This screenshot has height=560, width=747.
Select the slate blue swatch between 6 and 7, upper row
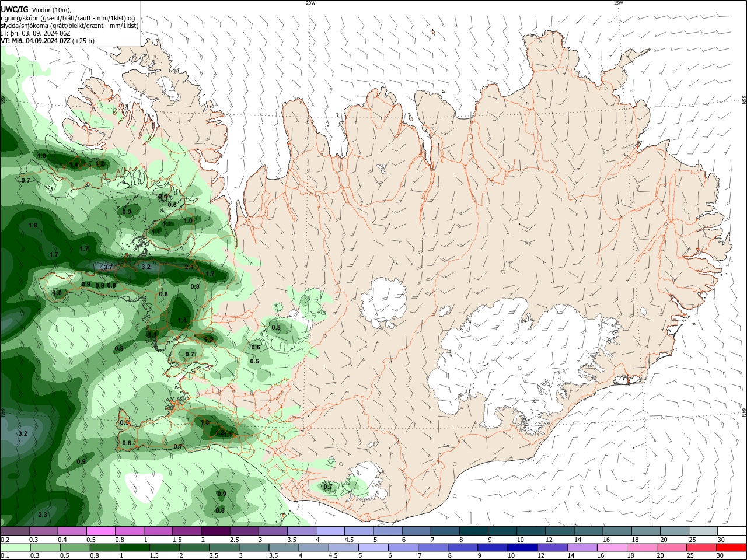(x=417, y=531)
